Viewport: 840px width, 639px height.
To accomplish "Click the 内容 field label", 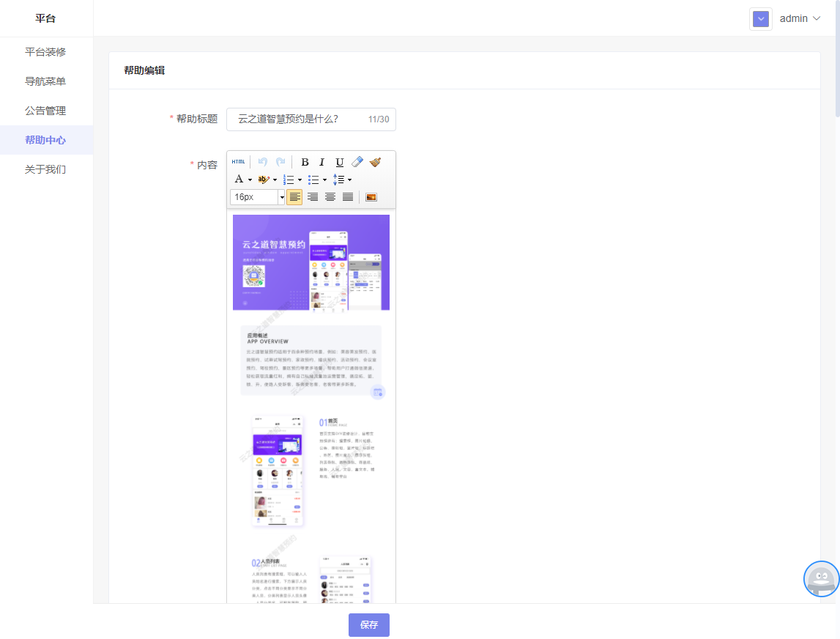I will point(207,165).
